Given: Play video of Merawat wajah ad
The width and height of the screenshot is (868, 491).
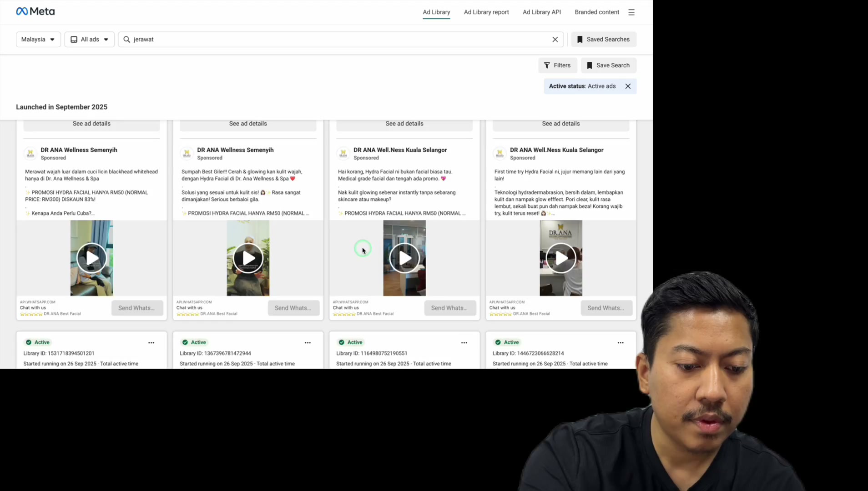Looking at the screenshot, I should pos(91,258).
